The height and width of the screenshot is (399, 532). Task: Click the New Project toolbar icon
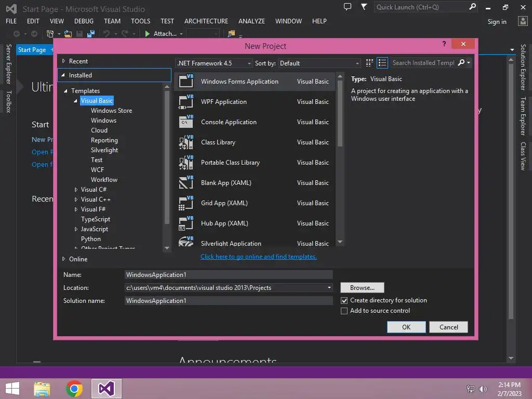[x=50, y=34]
